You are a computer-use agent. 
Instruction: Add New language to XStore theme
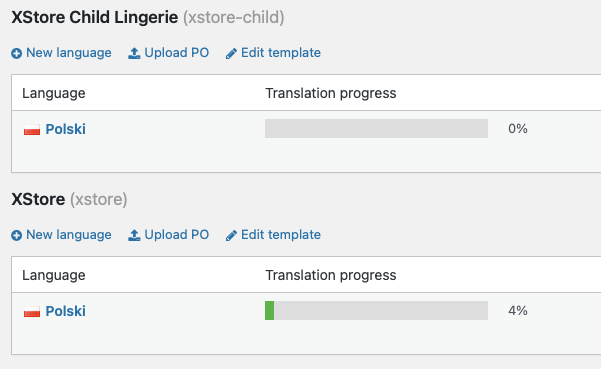(x=69, y=235)
